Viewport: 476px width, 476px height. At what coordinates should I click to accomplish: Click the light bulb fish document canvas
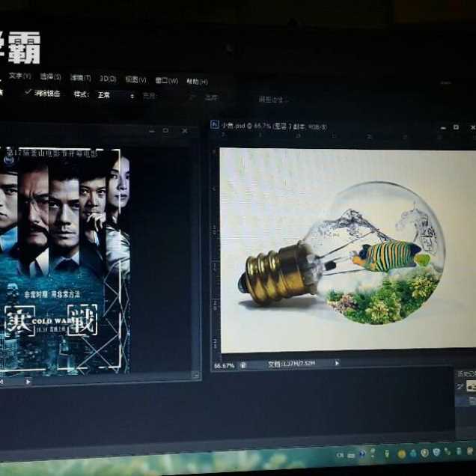pyautogui.click(x=348, y=250)
